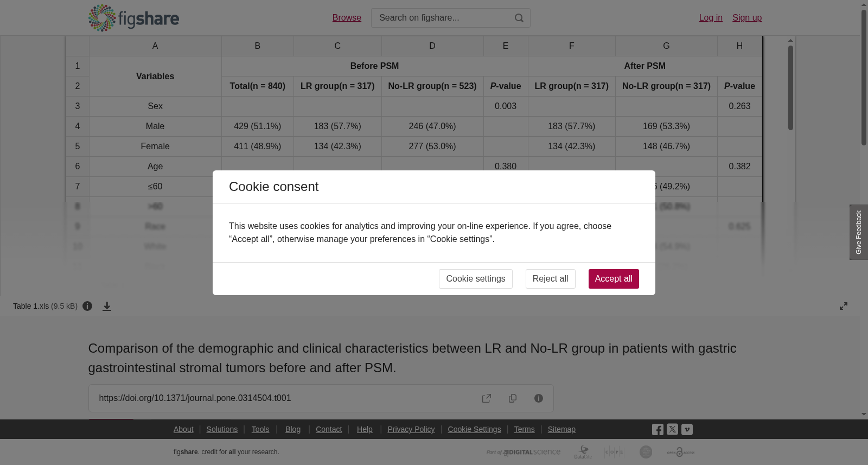The image size is (868, 465).
Task: Expand file viewer to fullscreen
Action: point(844,306)
